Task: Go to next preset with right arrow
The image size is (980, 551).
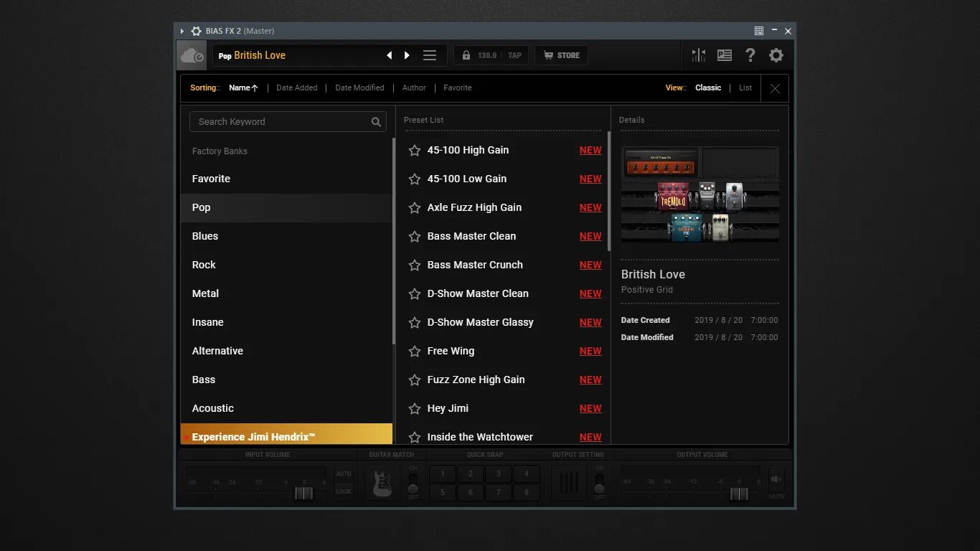Action: pos(407,55)
